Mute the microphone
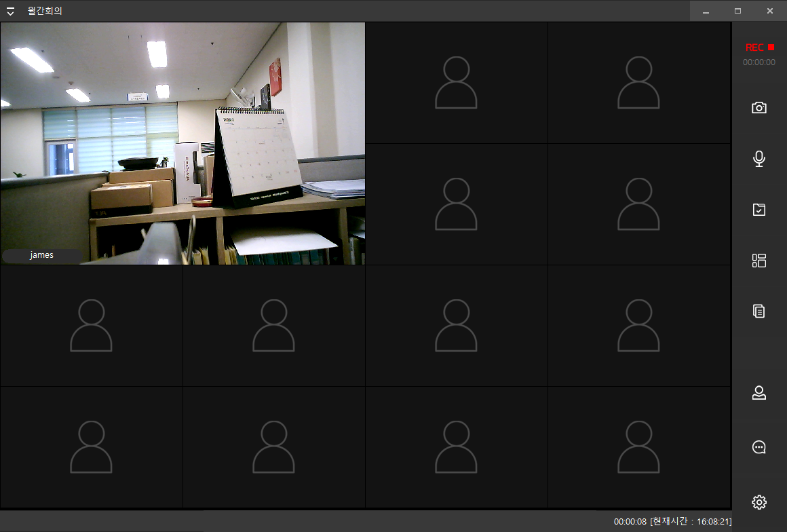787x532 pixels. coord(759,159)
